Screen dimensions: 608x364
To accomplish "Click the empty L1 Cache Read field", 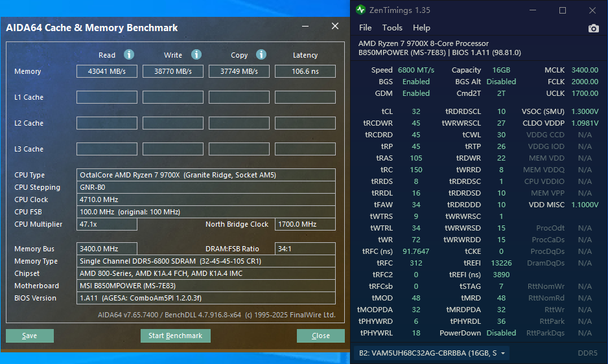I will pos(107,97).
